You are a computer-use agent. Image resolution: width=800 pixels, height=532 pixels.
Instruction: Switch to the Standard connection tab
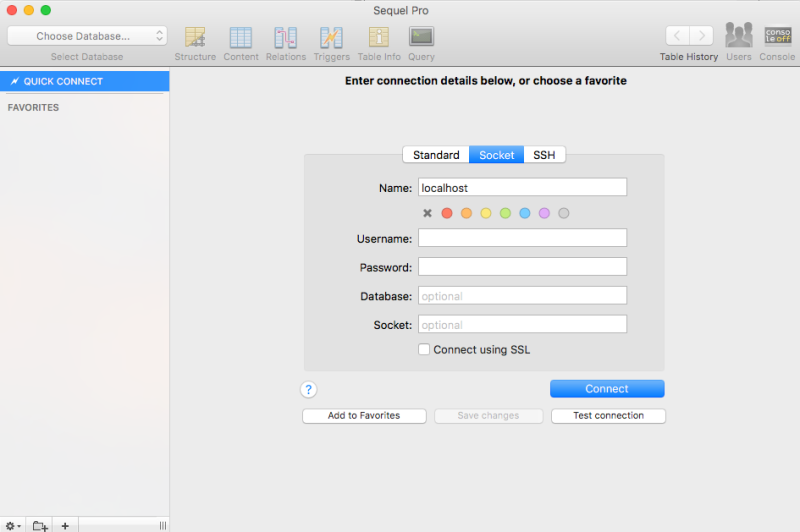[436, 155]
